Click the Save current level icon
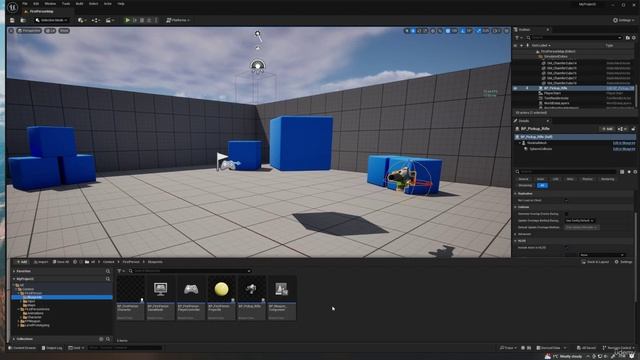640x360 pixels. pos(12,20)
